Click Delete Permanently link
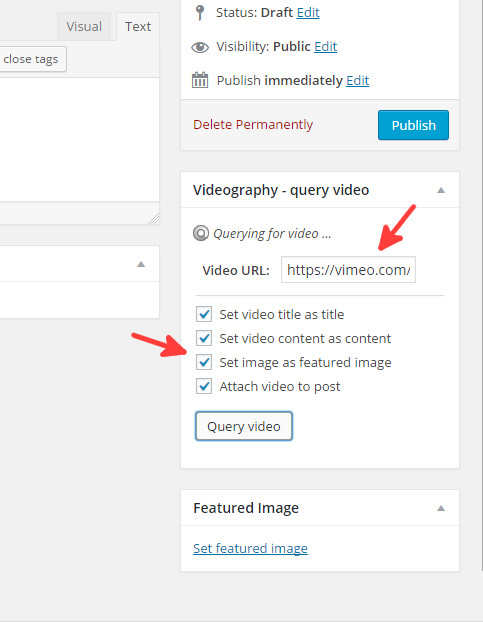 [x=253, y=125]
